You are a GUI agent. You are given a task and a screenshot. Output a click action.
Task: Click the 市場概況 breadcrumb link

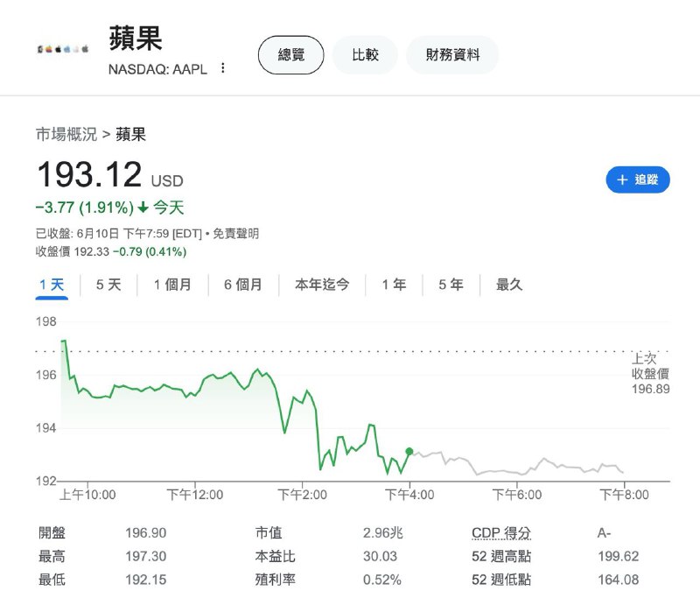(x=66, y=134)
